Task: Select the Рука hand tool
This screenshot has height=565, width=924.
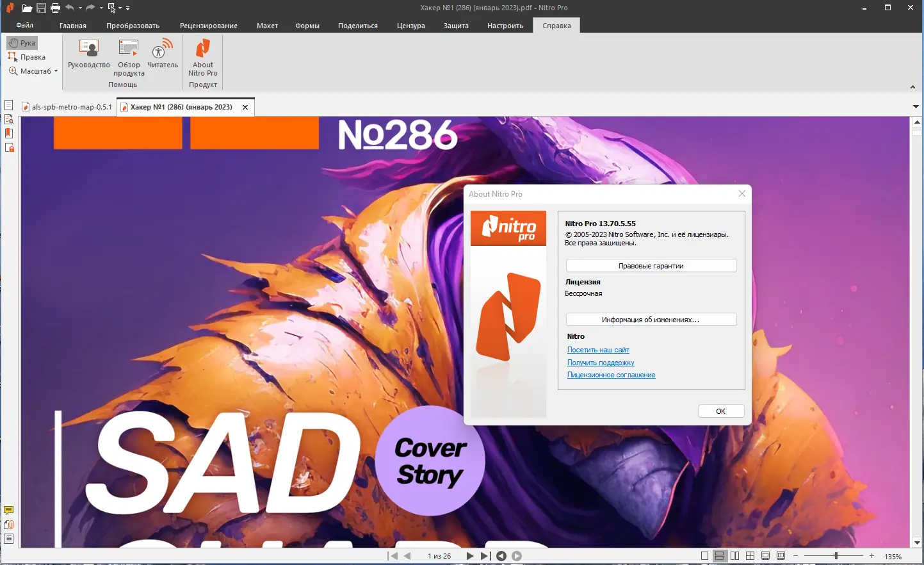Action: [22, 43]
